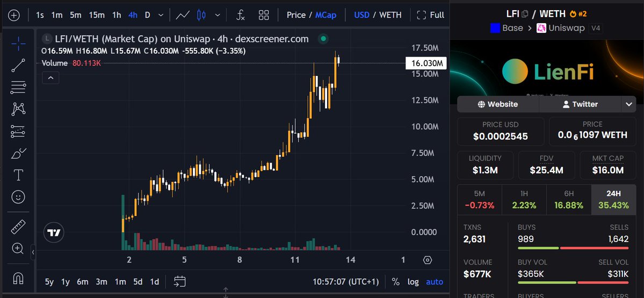Select the 15m timeframe
644x298 pixels.
(x=97, y=15)
